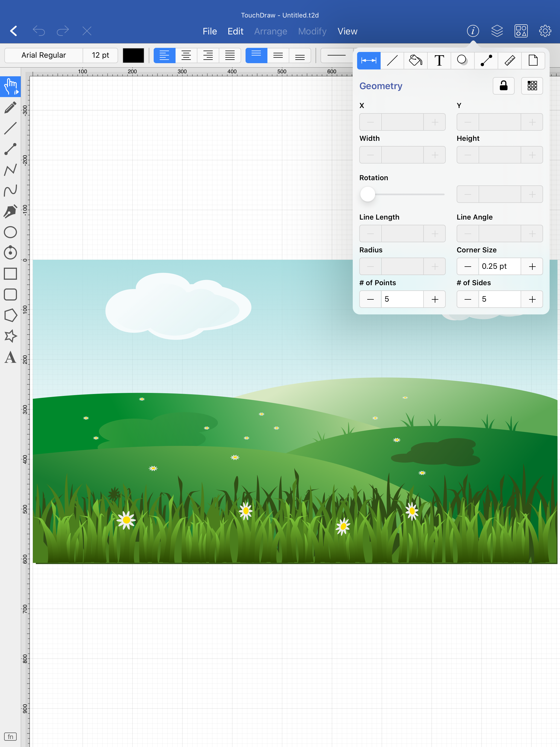Open the shape library icon
Viewport: 560px width, 747px height.
[x=521, y=31]
